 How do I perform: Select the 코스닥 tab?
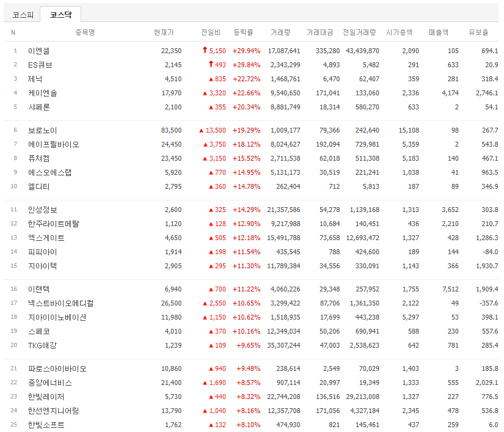click(60, 15)
